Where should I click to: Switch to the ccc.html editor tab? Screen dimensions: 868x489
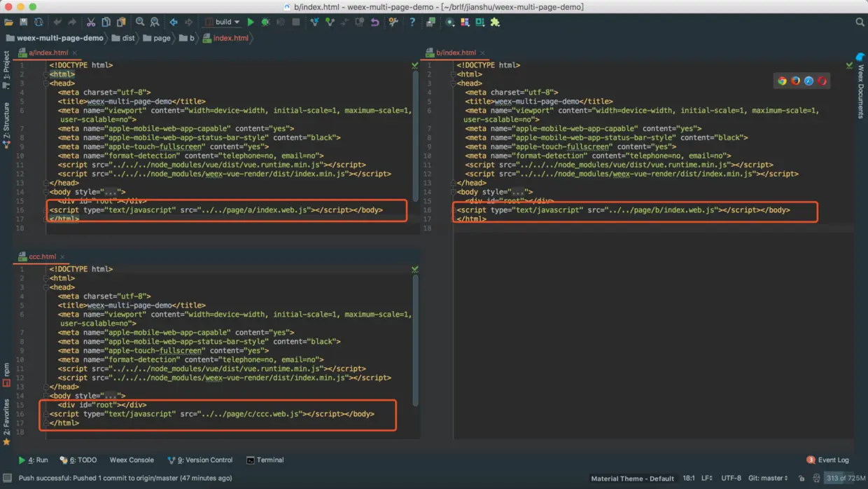point(42,256)
